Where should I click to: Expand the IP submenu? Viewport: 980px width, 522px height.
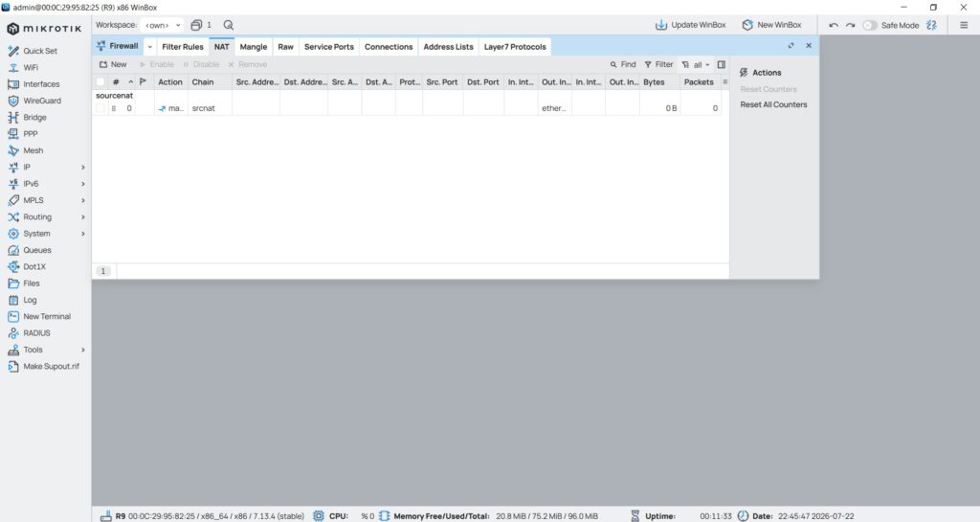coord(83,167)
